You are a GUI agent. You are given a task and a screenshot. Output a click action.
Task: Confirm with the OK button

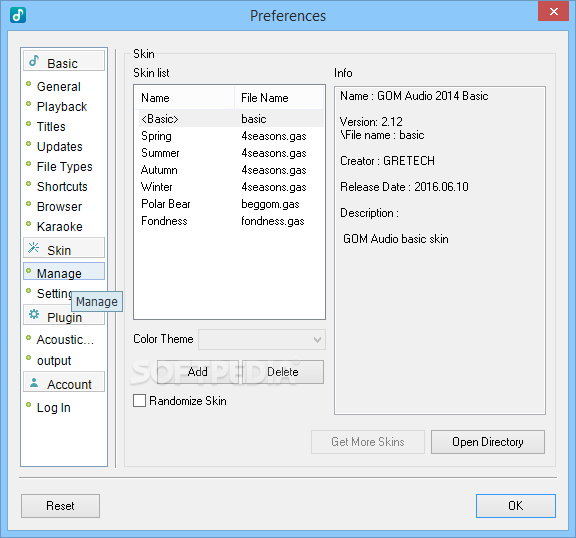tap(516, 506)
